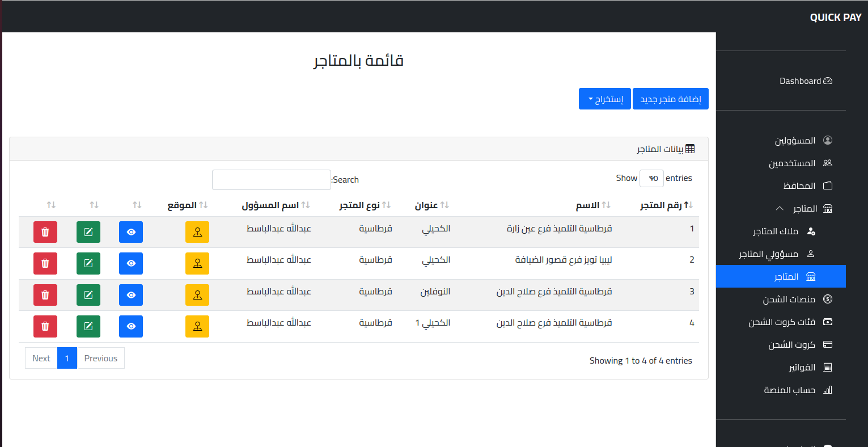Open Dashboard from the sidebar
Viewport: 868px width, 447px height.
point(805,81)
